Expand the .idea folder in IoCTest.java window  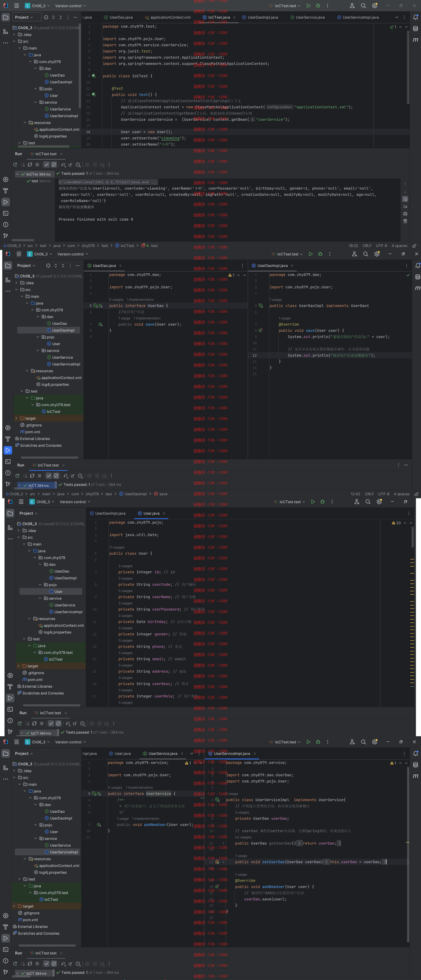[14, 35]
